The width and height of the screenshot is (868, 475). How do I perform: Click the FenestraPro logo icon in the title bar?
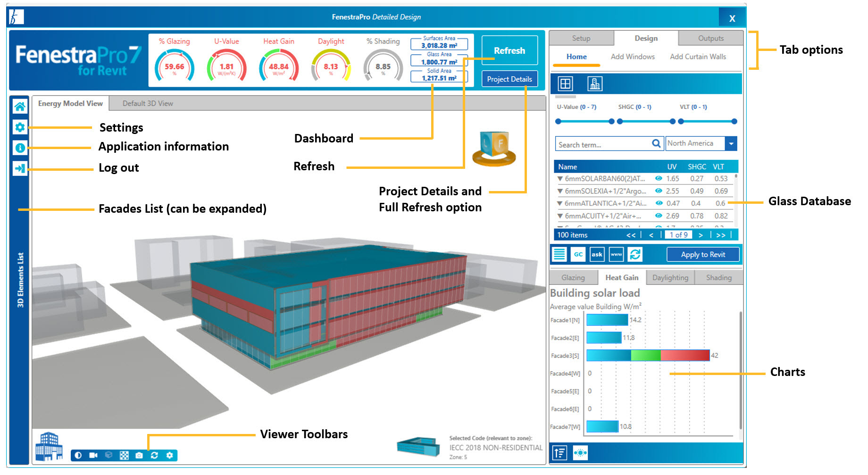(17, 17)
